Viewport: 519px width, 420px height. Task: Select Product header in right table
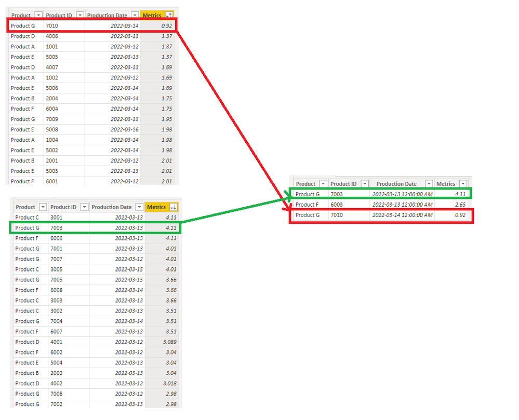click(x=305, y=184)
